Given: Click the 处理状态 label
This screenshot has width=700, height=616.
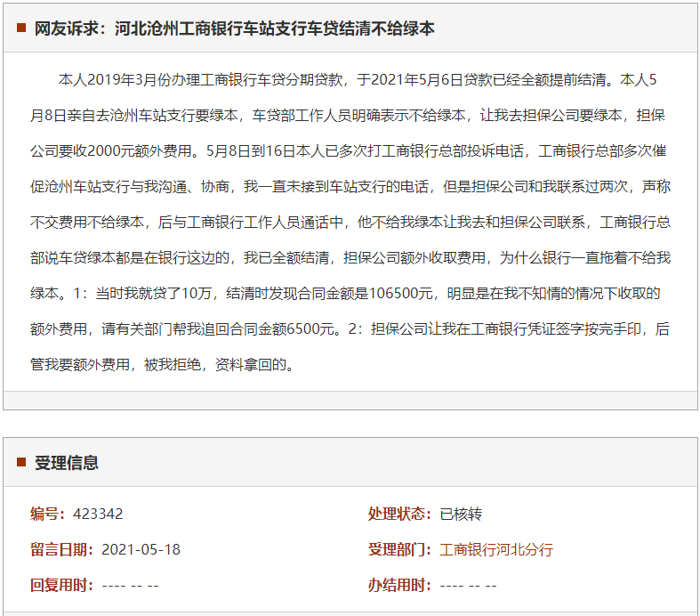Looking at the screenshot, I should tap(400, 514).
